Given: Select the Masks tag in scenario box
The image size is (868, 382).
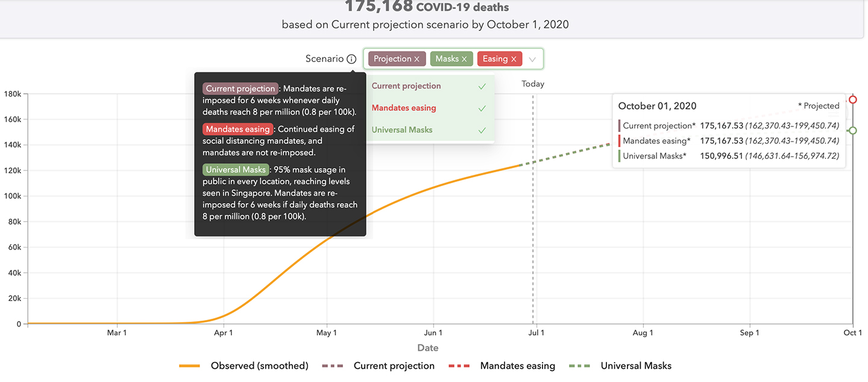Looking at the screenshot, I should pos(447,59).
